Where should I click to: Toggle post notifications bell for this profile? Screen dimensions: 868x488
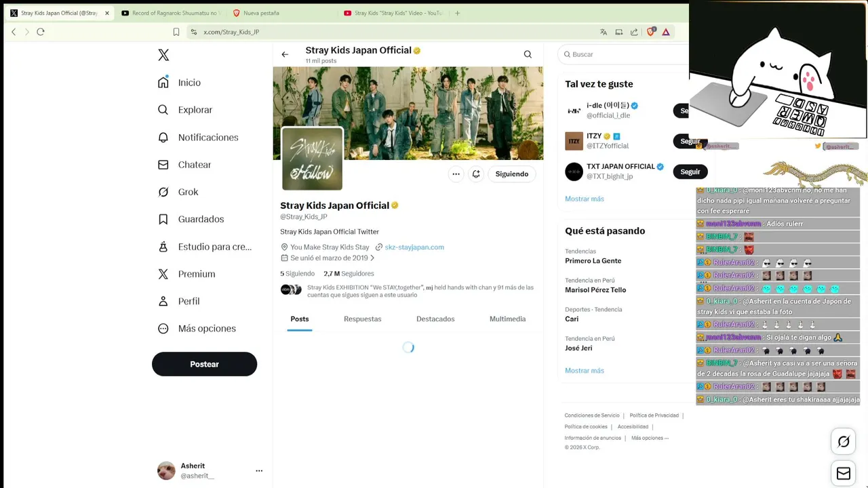point(476,174)
